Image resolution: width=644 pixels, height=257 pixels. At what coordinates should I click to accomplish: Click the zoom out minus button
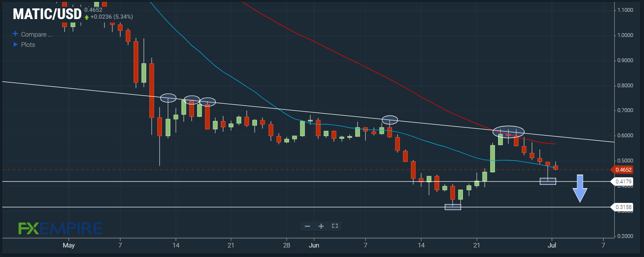pyautogui.click(x=307, y=226)
